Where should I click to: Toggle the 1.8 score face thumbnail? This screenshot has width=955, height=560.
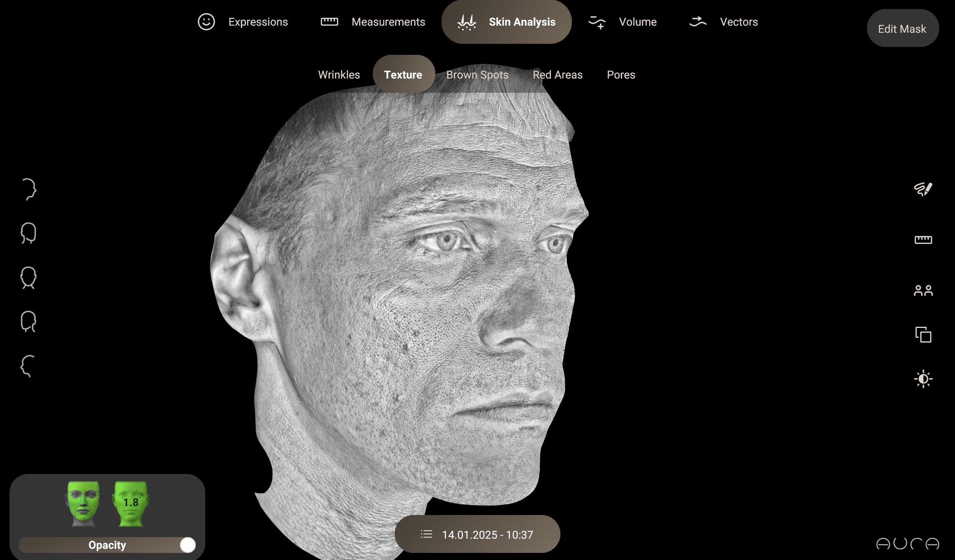click(131, 503)
